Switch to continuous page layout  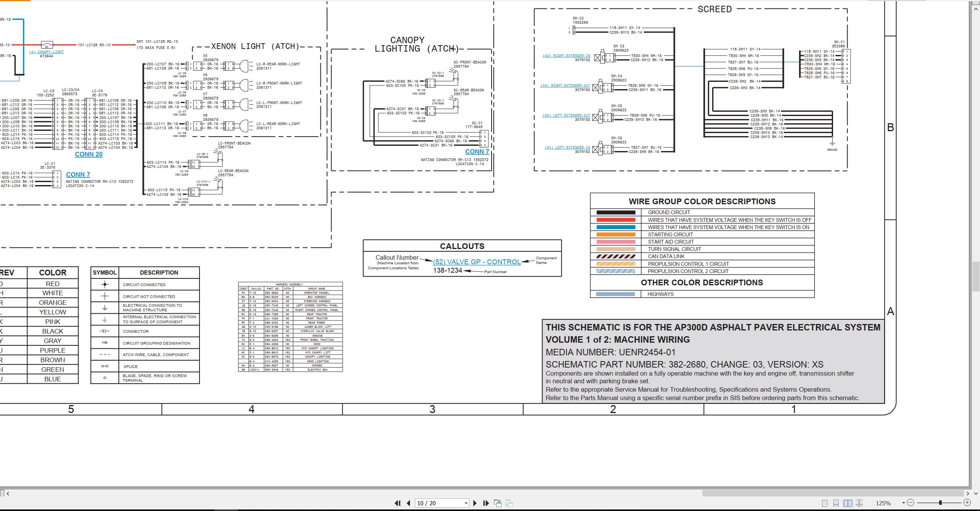point(836,503)
